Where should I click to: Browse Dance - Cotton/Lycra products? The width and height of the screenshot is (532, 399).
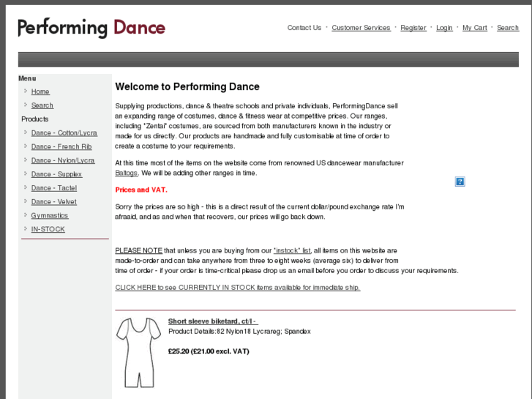(x=64, y=133)
